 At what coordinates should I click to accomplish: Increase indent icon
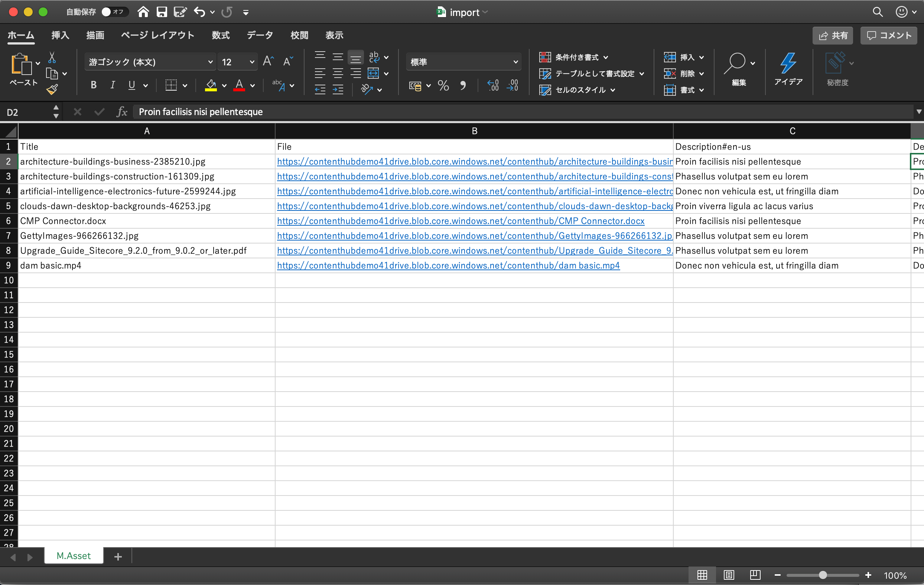pos(338,90)
